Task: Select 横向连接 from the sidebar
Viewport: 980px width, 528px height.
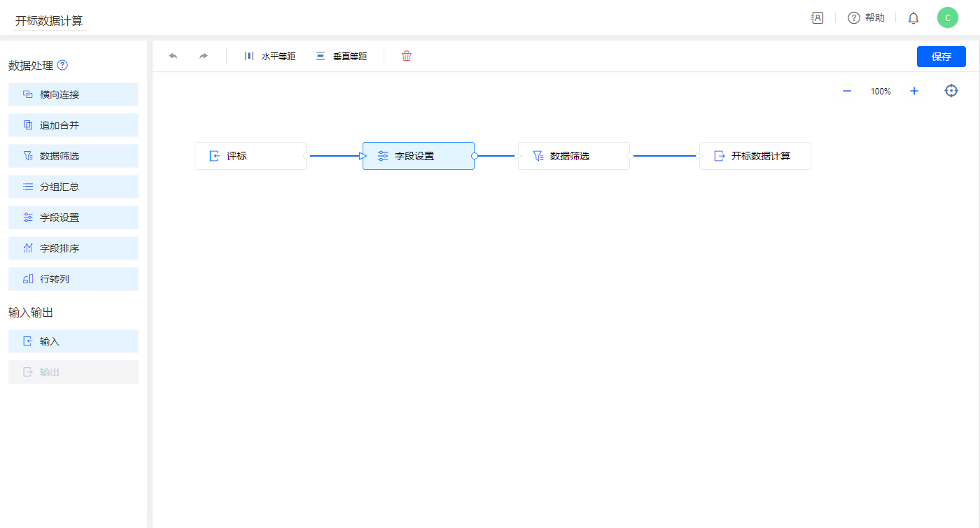Action: pos(73,94)
